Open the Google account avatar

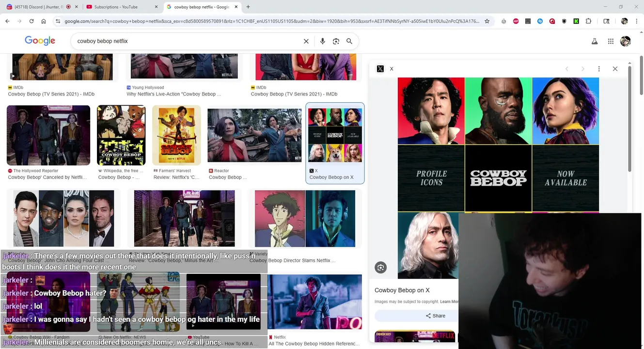coord(626,41)
